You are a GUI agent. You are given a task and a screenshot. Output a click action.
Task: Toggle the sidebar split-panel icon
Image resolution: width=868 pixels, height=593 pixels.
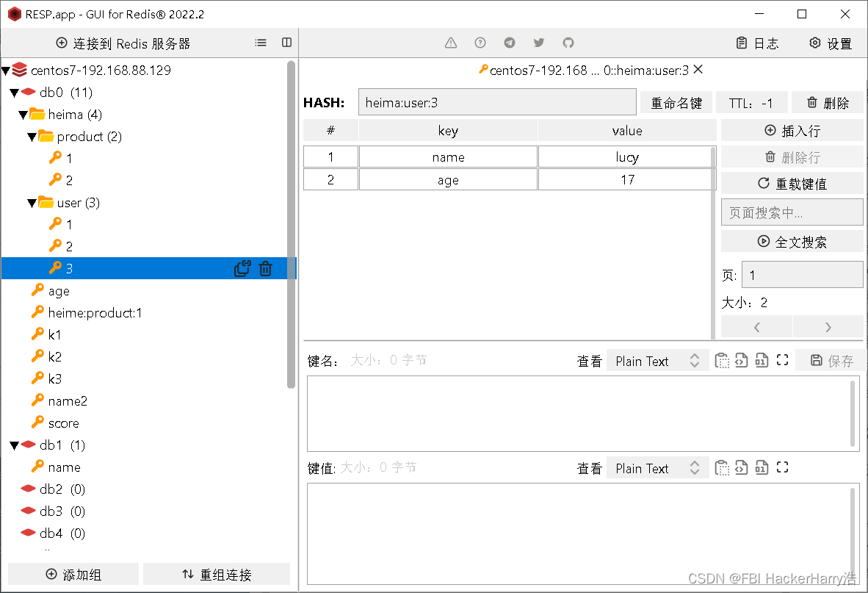pyautogui.click(x=286, y=43)
